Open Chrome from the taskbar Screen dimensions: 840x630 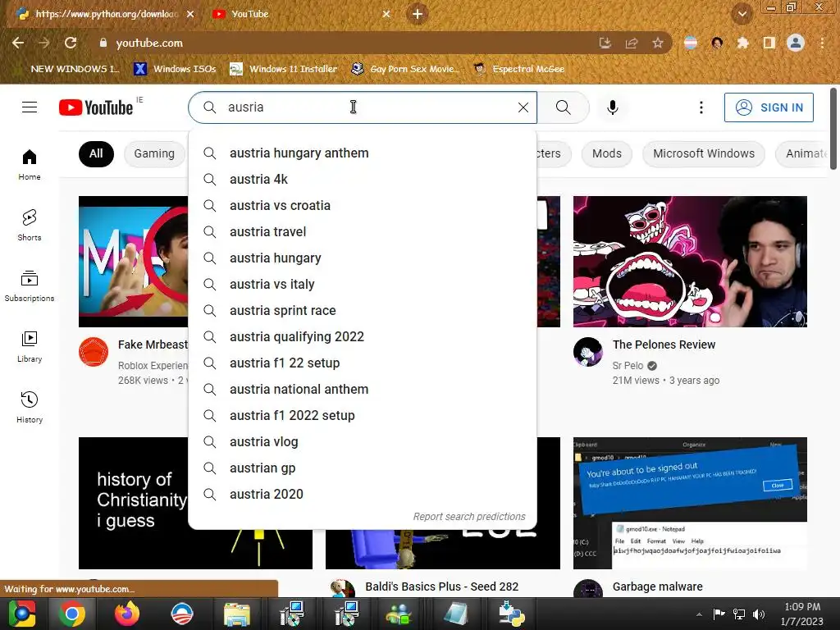point(72,614)
